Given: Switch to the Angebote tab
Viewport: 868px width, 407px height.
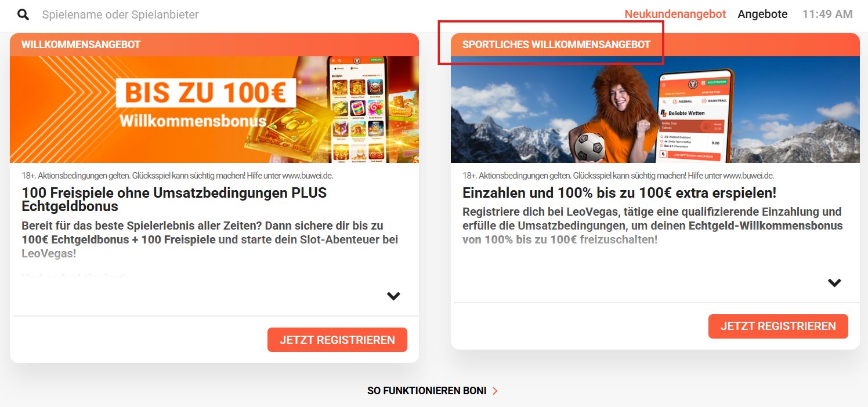Looking at the screenshot, I should pos(762,14).
